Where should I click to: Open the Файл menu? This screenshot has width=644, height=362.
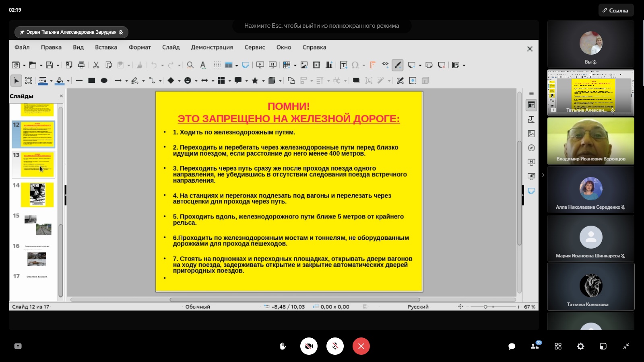tap(22, 47)
